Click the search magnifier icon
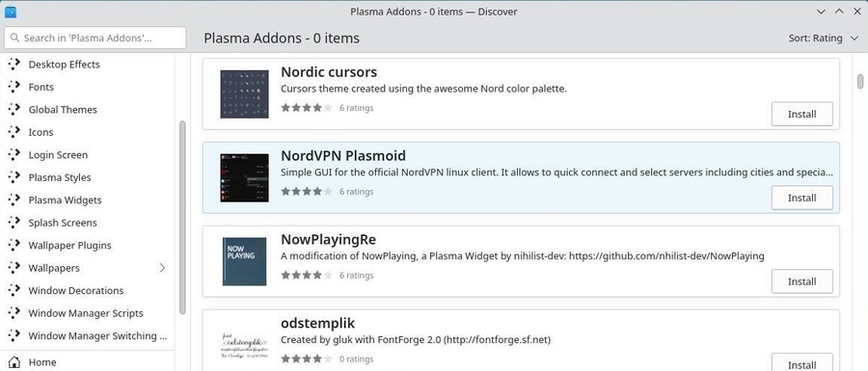Viewport: 868px width, 371px height. point(14,39)
